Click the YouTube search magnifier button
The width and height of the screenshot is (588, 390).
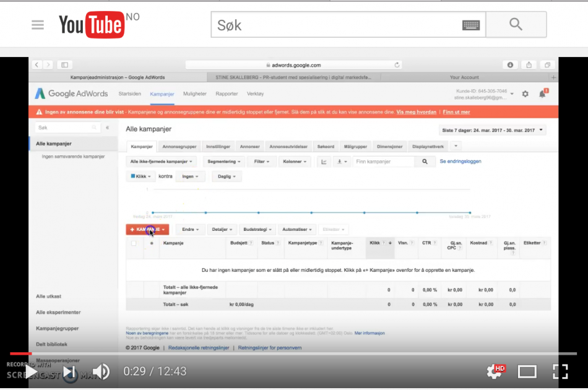point(516,24)
